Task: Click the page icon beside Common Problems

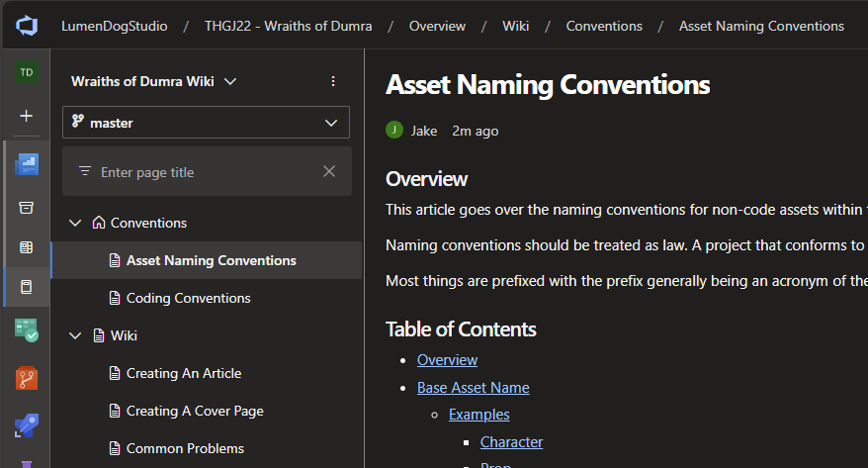Action: pyautogui.click(x=115, y=448)
